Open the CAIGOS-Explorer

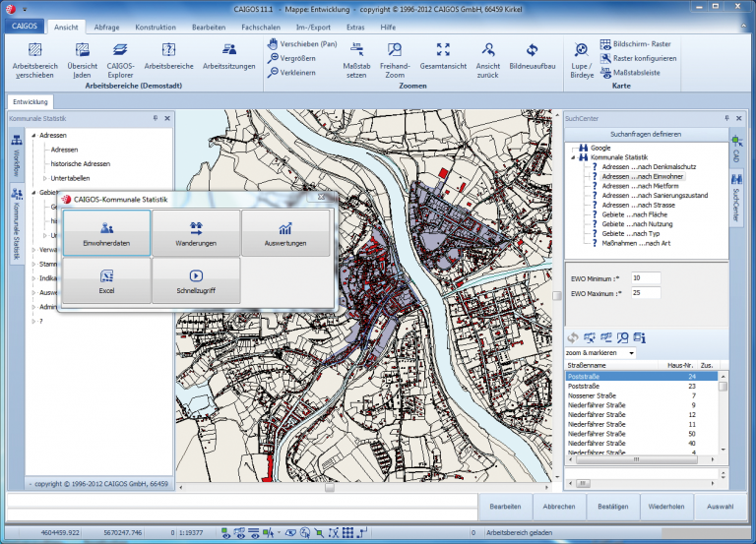coord(121,50)
